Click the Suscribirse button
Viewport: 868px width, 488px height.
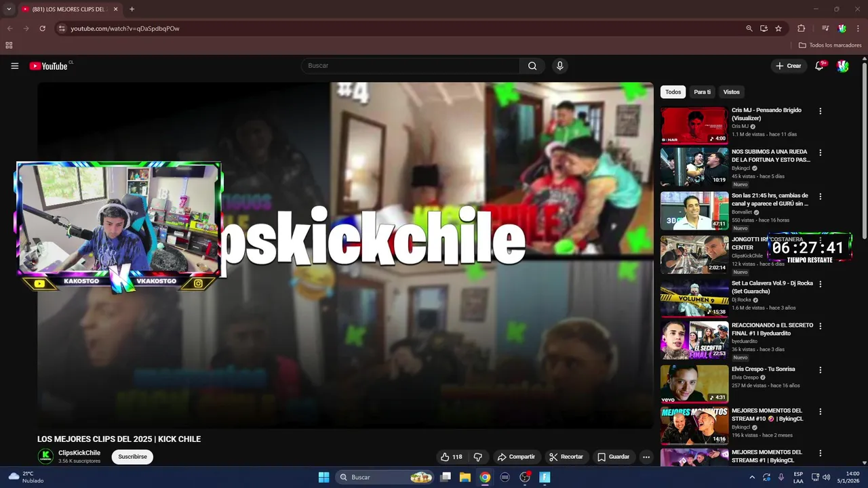(132, 457)
